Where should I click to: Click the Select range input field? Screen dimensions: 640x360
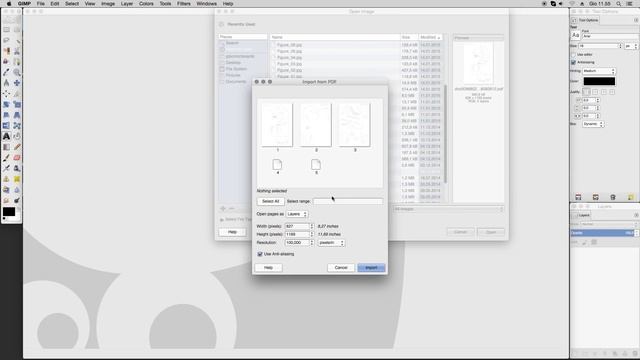(x=348, y=201)
